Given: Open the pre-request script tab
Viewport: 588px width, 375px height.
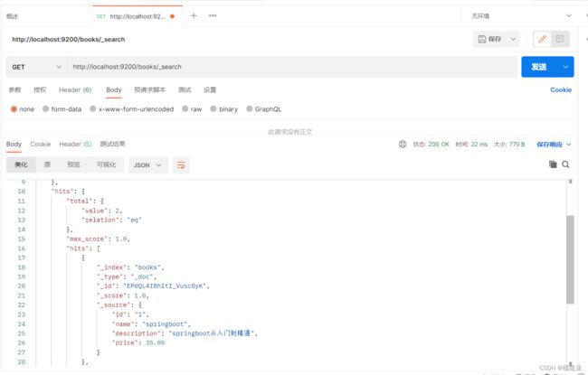Looking at the screenshot, I should [149, 90].
